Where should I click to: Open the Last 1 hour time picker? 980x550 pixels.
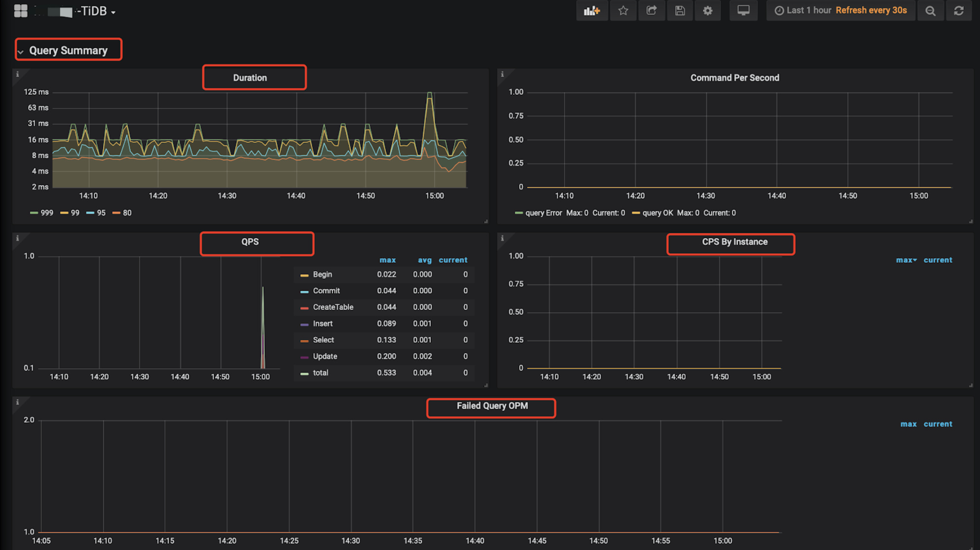(808, 10)
